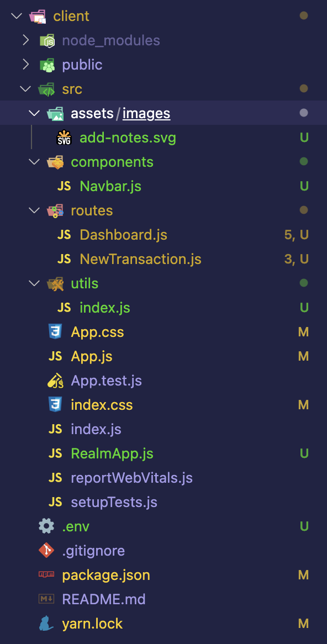
Task: Select the components folder label
Action: 112,162
